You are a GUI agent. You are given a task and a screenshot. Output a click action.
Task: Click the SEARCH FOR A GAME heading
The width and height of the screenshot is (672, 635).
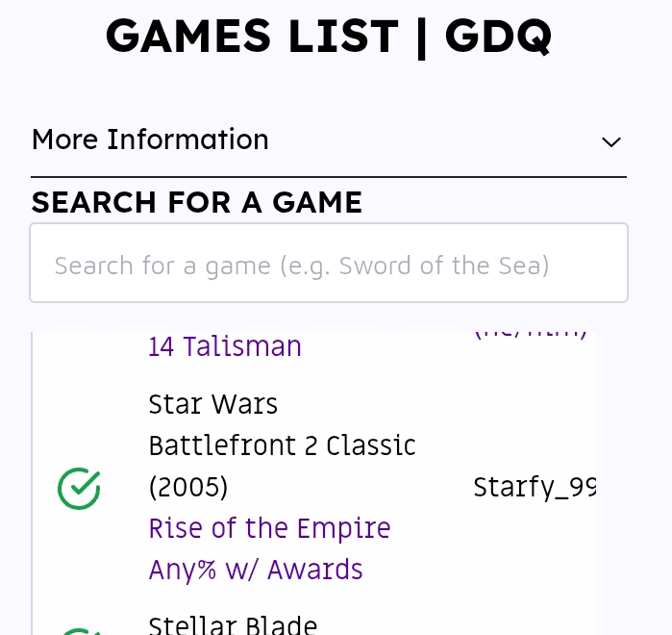click(x=197, y=202)
